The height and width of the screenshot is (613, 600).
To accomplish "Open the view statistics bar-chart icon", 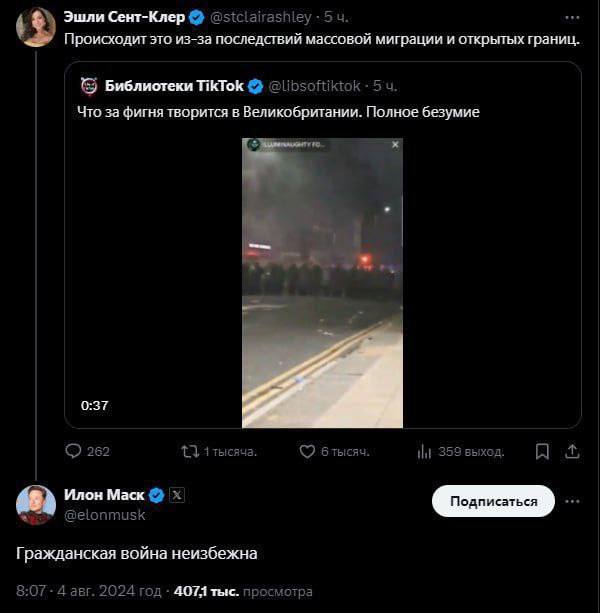I will tap(424, 452).
